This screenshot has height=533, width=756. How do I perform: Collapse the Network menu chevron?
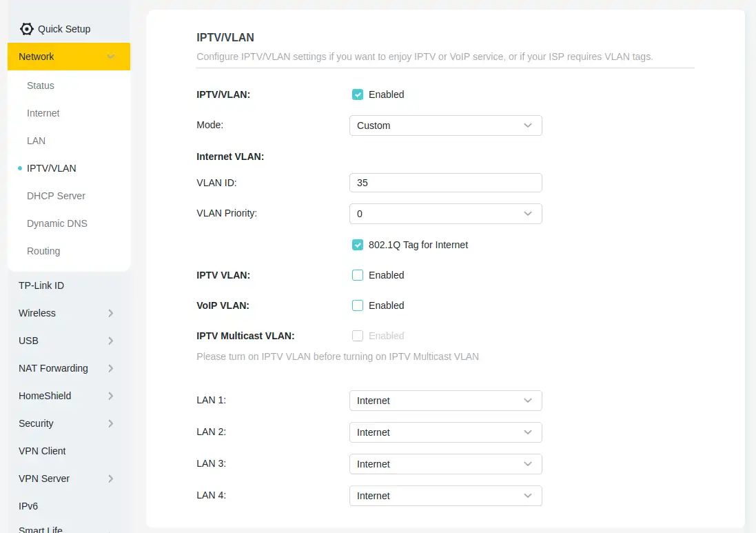click(x=111, y=57)
